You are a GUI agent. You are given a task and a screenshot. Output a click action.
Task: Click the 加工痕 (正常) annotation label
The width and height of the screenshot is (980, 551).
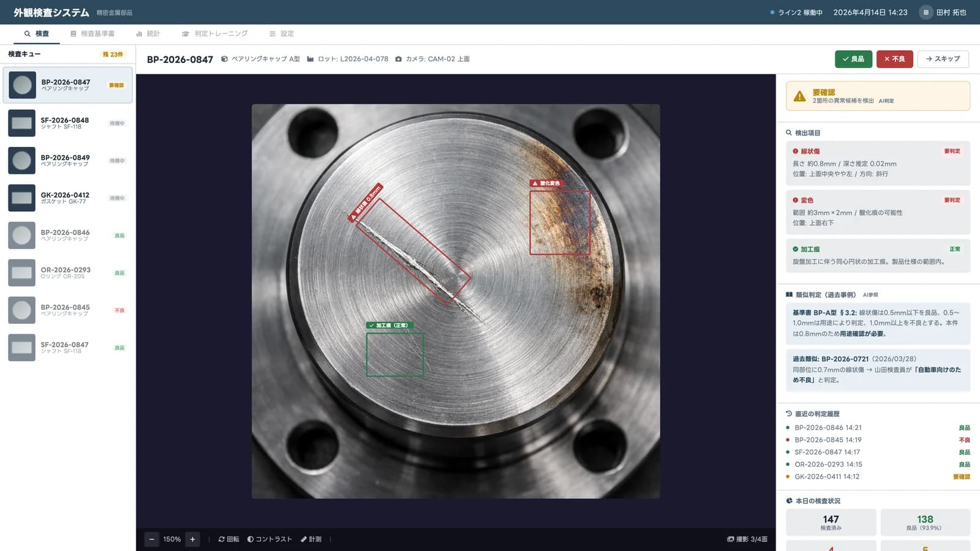click(390, 326)
